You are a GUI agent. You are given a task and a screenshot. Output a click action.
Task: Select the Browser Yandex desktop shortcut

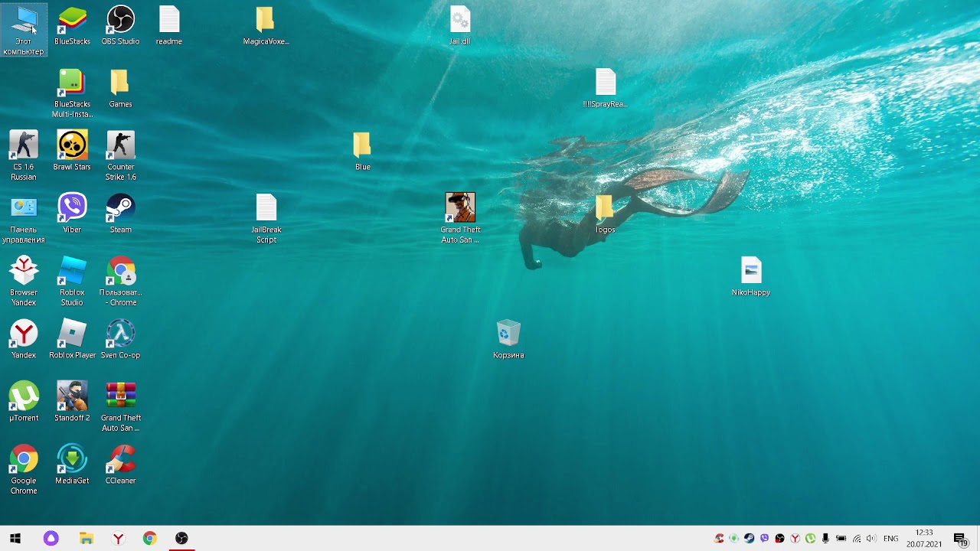point(24,282)
